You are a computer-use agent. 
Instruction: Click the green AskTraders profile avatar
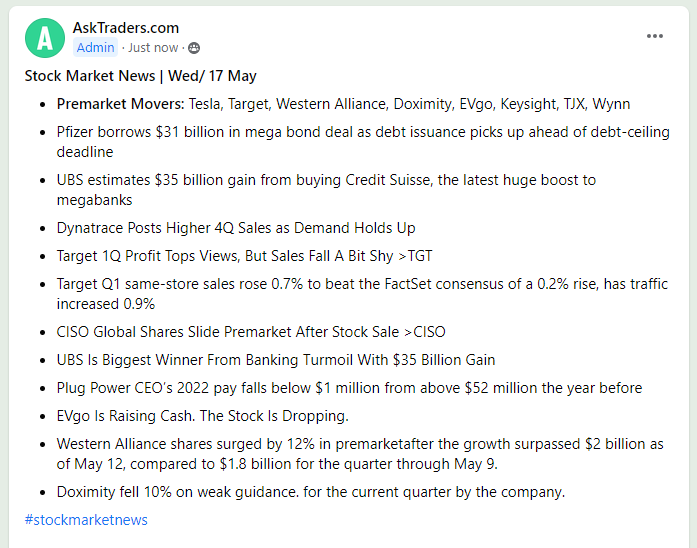tap(44, 38)
